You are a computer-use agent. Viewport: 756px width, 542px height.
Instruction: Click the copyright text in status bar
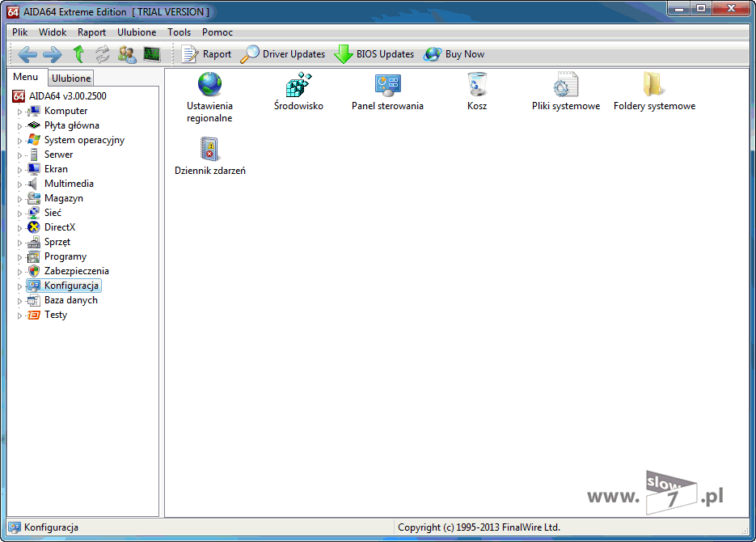click(x=479, y=527)
